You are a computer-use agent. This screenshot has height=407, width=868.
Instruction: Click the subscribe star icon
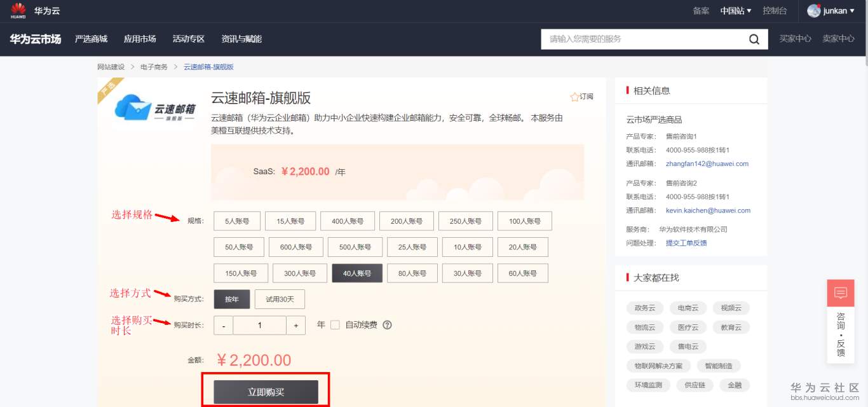click(x=574, y=97)
